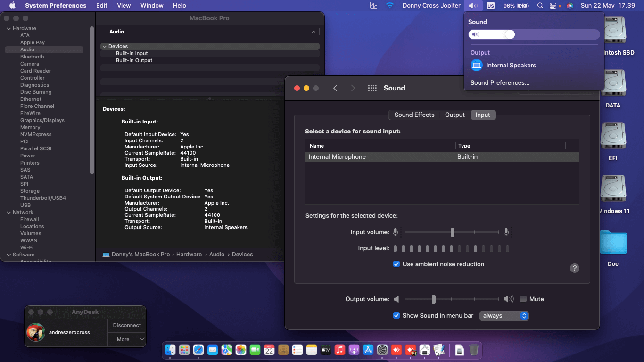Image resolution: width=644 pixels, height=362 pixels.
Task: Activate Siri from the menu bar
Action: pos(570,6)
